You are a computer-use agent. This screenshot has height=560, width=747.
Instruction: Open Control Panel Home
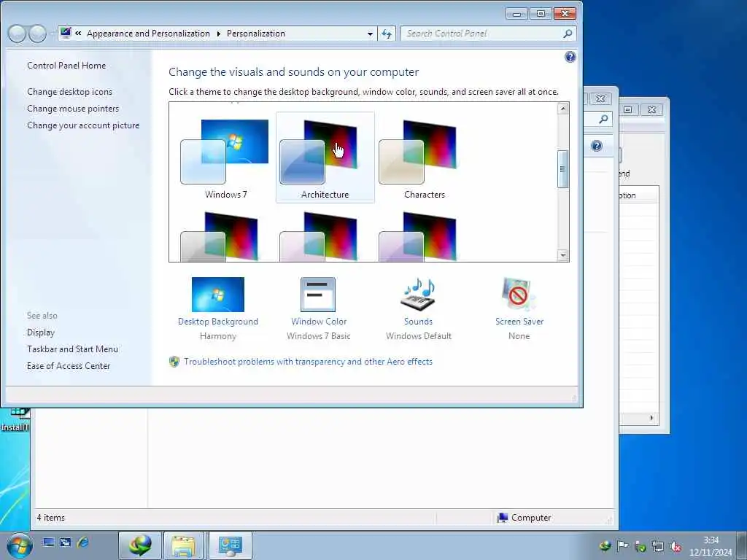point(66,66)
